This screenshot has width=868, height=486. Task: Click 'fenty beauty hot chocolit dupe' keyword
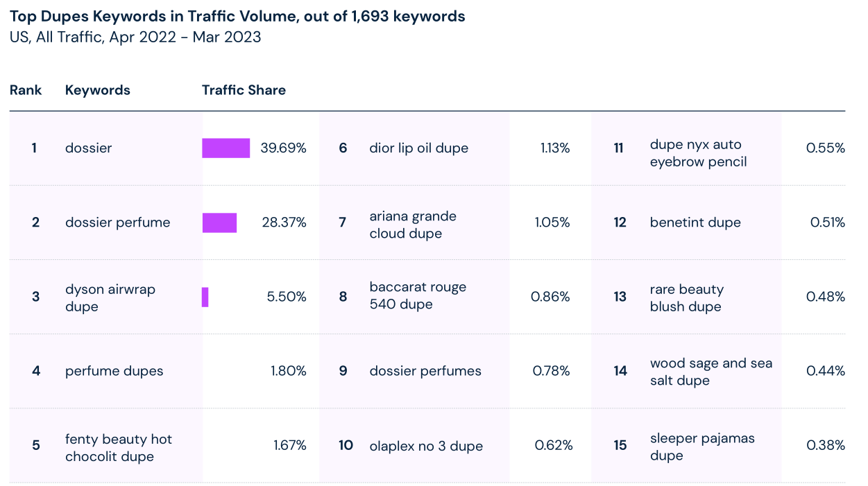point(118,448)
